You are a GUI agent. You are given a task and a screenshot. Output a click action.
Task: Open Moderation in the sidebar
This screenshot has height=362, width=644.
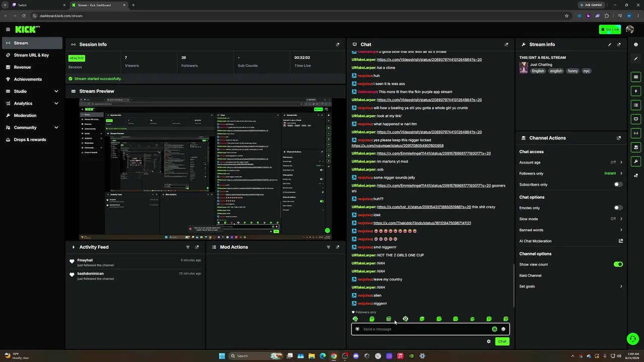(x=32, y=116)
